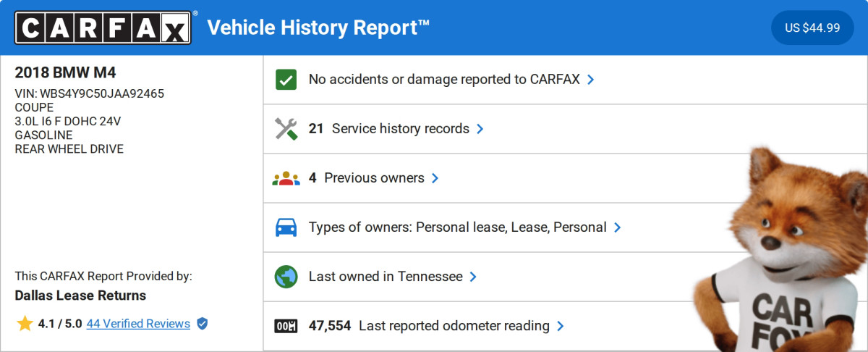Click the blue verified shield badge

click(203, 324)
